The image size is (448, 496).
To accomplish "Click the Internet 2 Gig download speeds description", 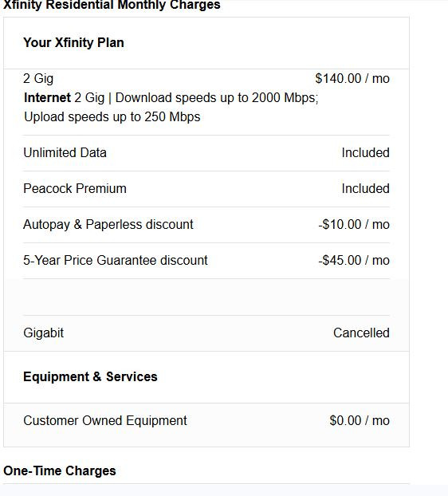I will [171, 98].
